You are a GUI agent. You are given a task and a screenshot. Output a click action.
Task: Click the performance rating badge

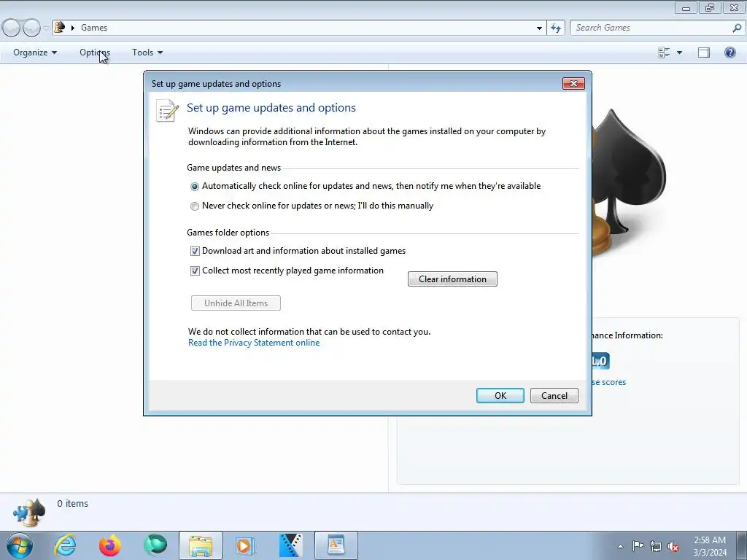coord(600,361)
